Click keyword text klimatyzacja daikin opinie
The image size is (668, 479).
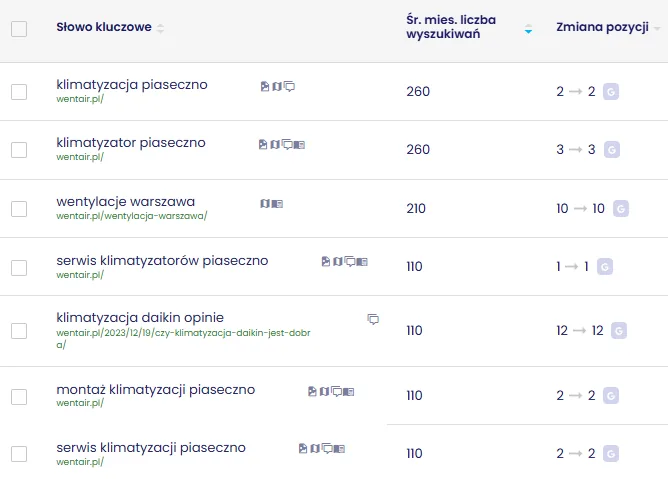point(140,318)
